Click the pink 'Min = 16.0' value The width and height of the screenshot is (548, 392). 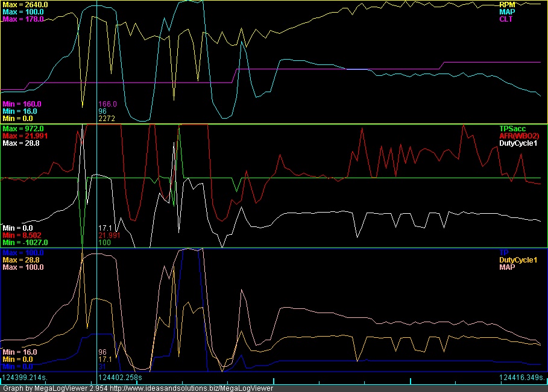19,352
